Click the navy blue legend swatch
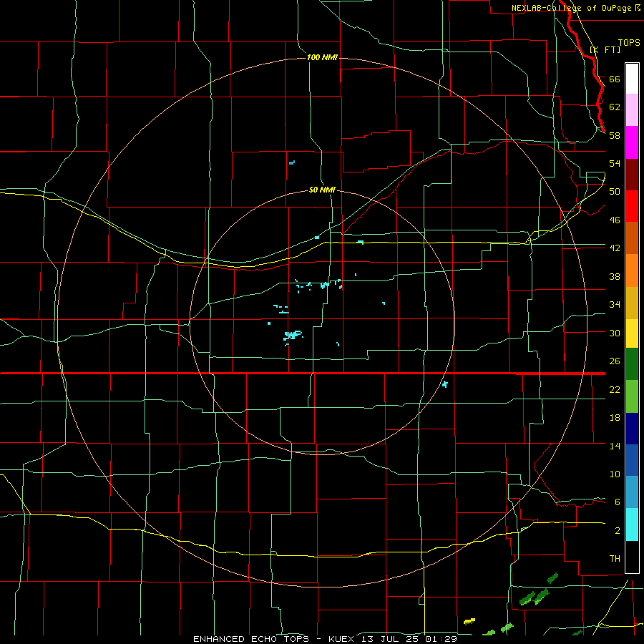Viewport: 644px width, 644px height. (632, 429)
